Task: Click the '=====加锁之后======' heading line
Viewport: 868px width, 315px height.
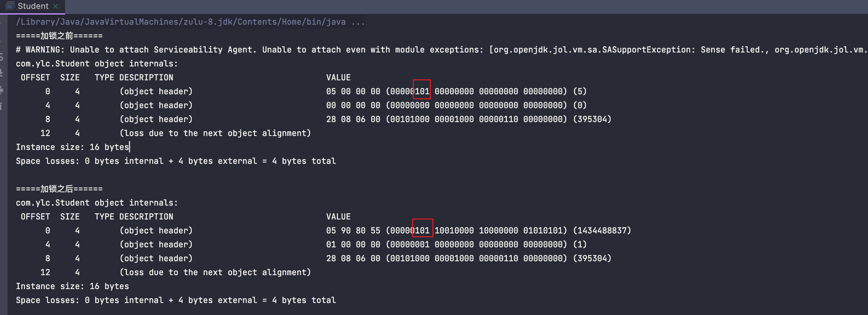Action: coord(59,189)
